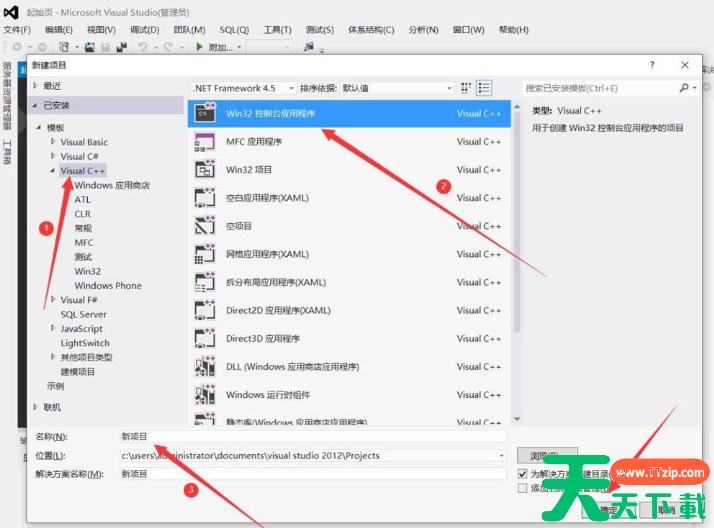Image resolution: width=714 pixels, height=528 pixels.
Task: Select the Direct2D 应用程序(XAML) template icon
Action: tap(205, 310)
